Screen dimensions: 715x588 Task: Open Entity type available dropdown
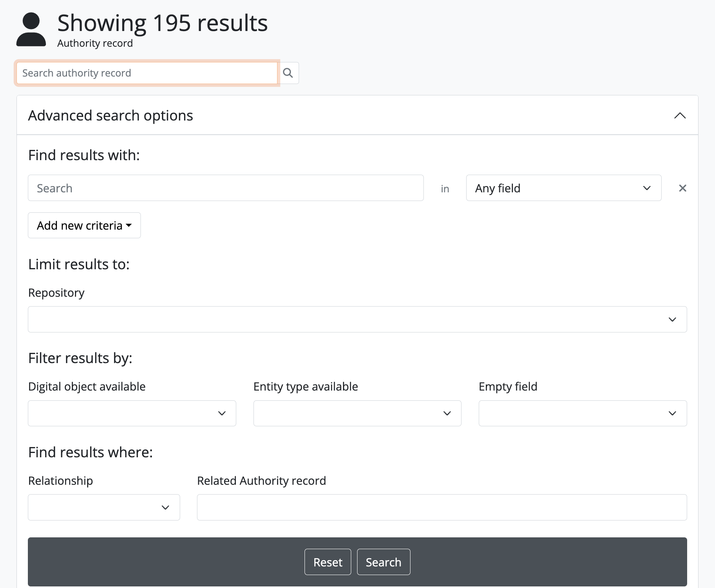(x=357, y=413)
